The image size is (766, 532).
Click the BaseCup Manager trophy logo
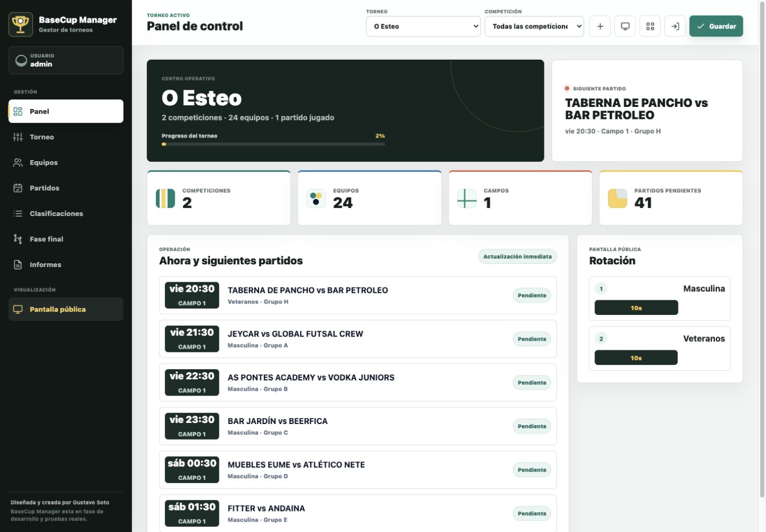pos(20,25)
